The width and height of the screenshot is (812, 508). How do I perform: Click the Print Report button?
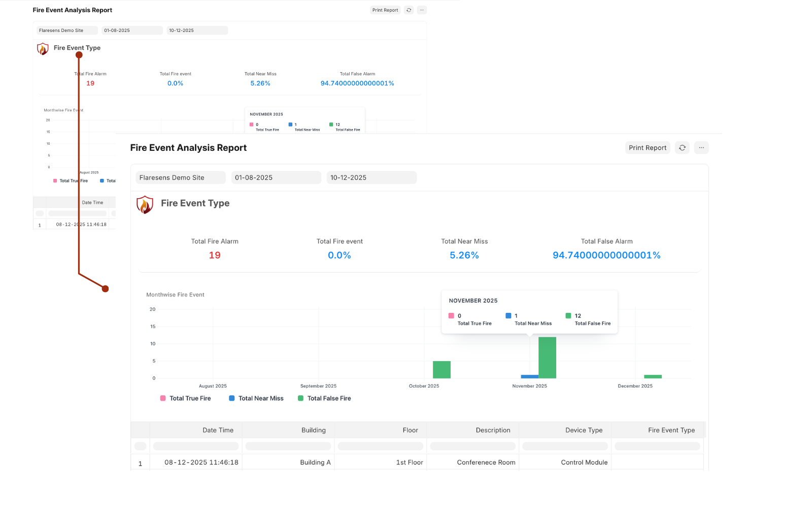[648, 147]
